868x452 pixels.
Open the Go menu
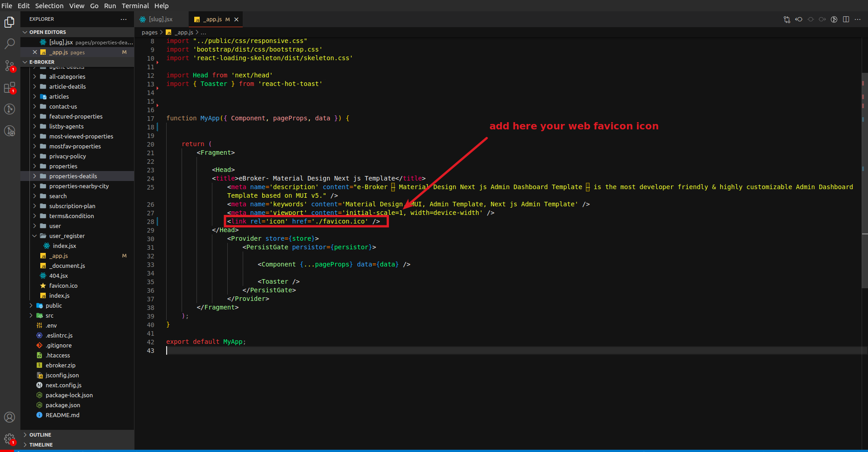point(94,6)
